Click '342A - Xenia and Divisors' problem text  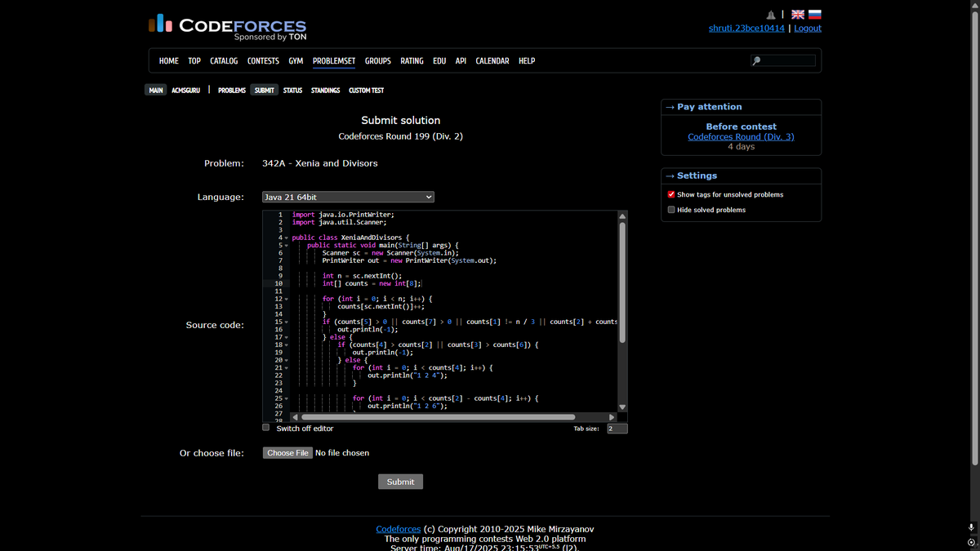320,163
